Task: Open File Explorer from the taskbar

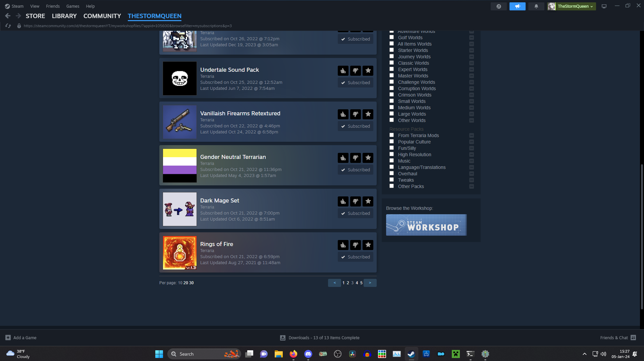Action: pos(279,354)
